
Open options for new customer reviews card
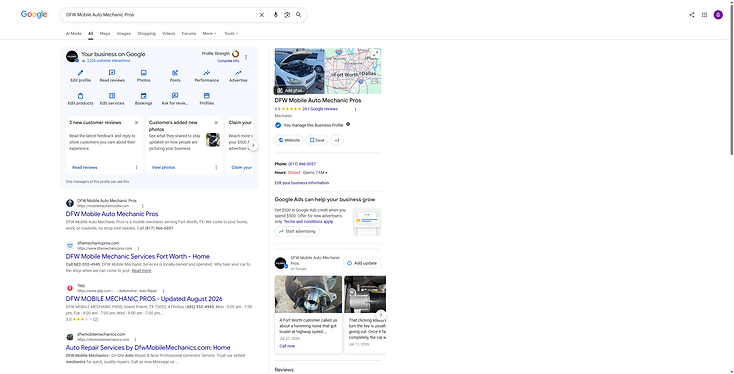pos(137,167)
